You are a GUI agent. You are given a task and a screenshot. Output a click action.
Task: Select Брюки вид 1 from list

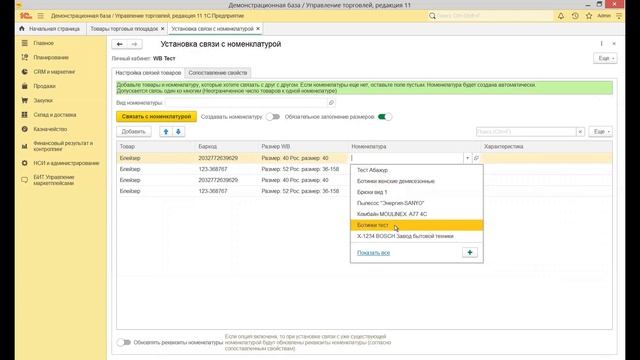417,192
